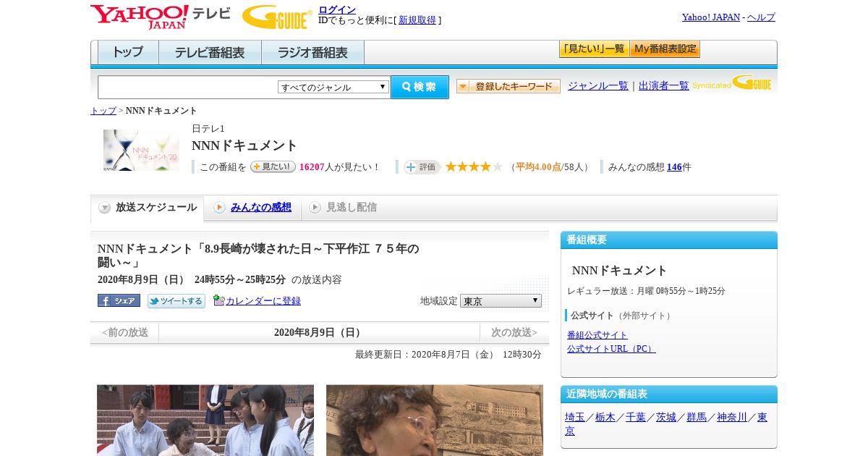868x456 pixels.
Task: Click the 番組概要 panel header
Action: [669, 240]
